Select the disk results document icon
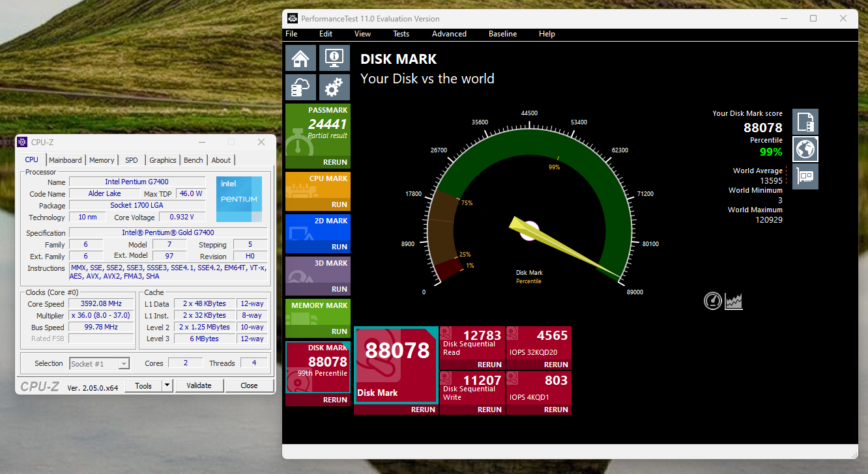The height and width of the screenshot is (474, 868). pos(805,122)
